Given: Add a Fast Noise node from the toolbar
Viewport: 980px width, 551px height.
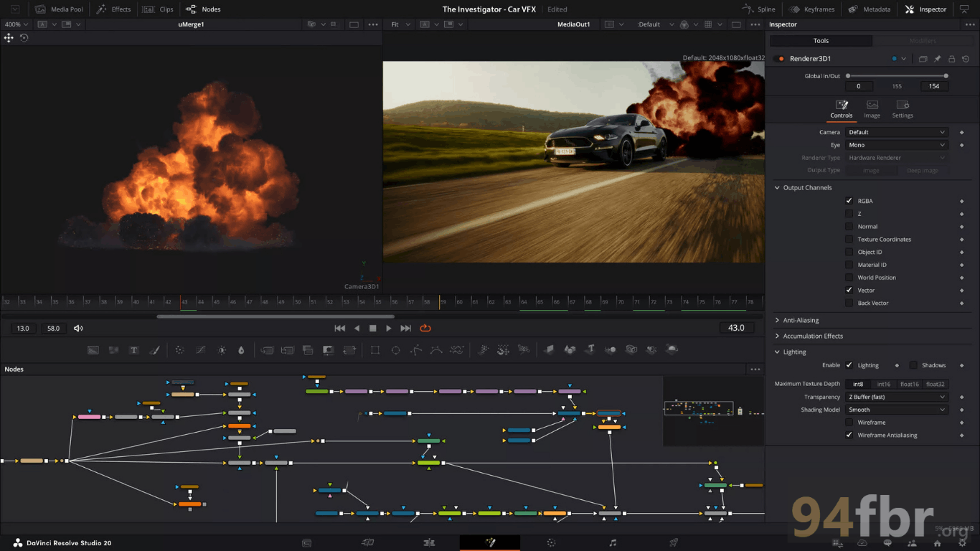Looking at the screenshot, I should point(113,350).
